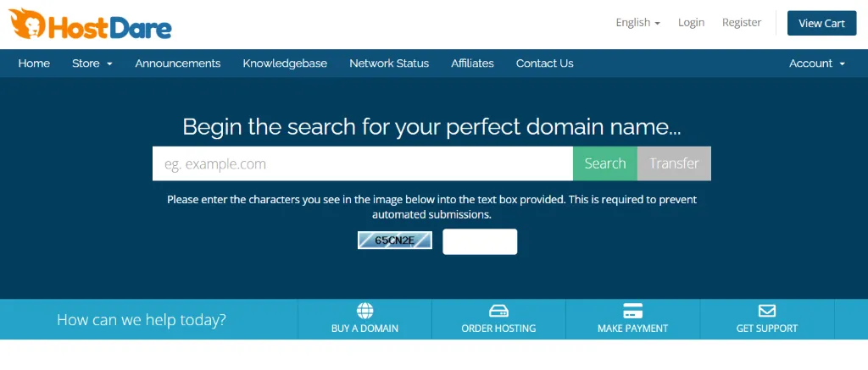
Task: Expand the Account menu
Action: click(817, 64)
